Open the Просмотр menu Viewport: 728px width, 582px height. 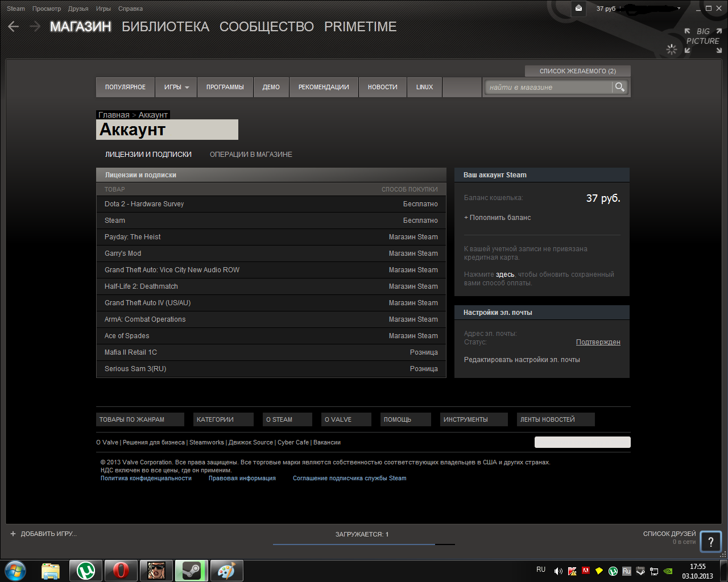(47, 9)
